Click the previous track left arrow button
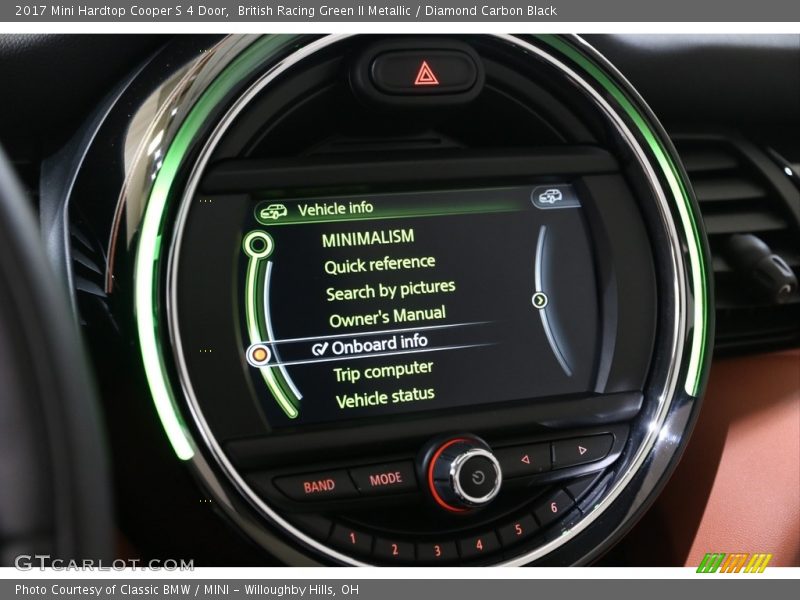Viewport: 800px width, 600px height. 525,459
